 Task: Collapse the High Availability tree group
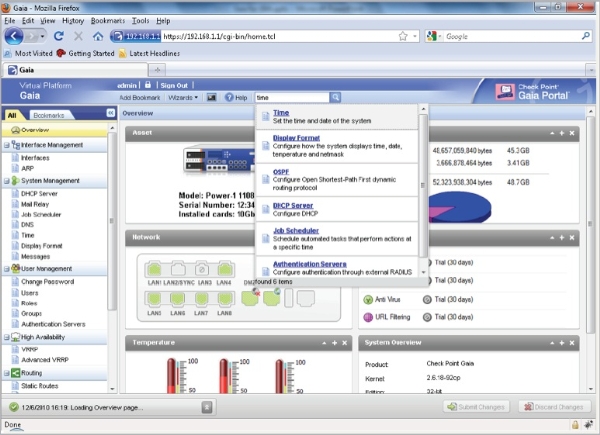pos(7,337)
